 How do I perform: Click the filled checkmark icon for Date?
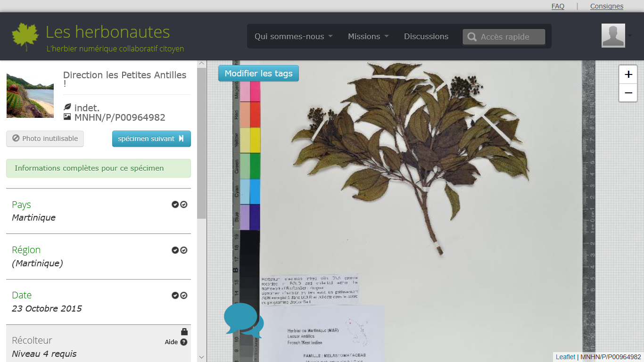coord(175,296)
